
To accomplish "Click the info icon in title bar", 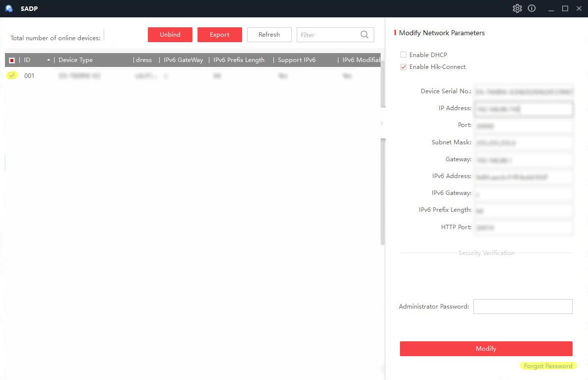I will click(532, 8).
